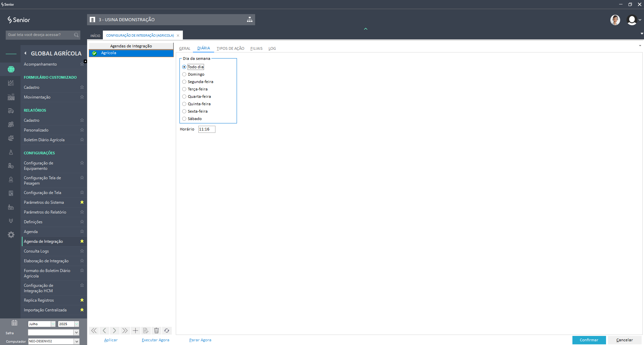Go to previous record arrow
644x345 pixels.
104,331
